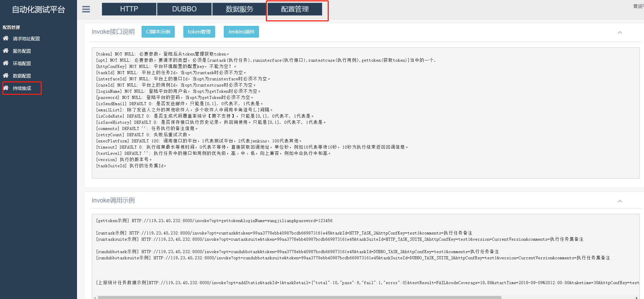644x299 pixels.
Task: Click the [execPlatform] DEFAULT 100 line
Action: pyautogui.click(x=199, y=141)
